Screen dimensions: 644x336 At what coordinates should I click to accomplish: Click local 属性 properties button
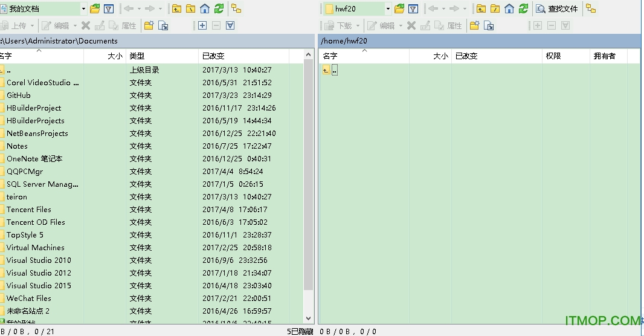(123, 25)
